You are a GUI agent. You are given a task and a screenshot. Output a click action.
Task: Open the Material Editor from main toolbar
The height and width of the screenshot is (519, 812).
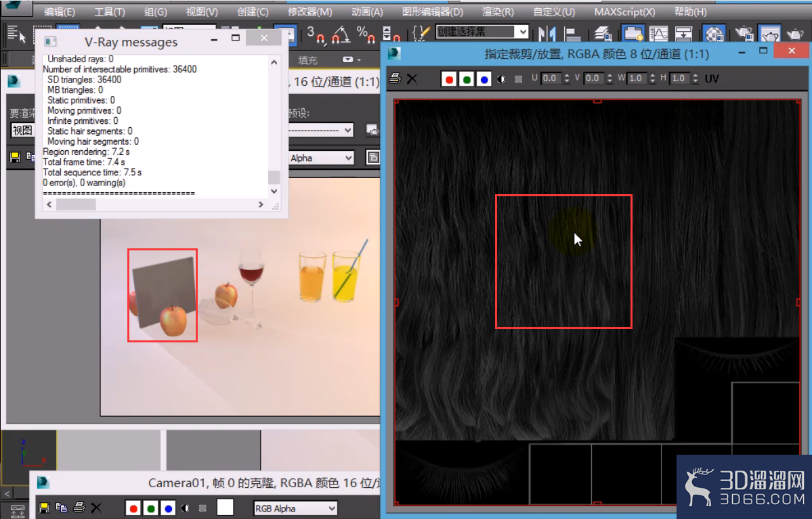714,34
